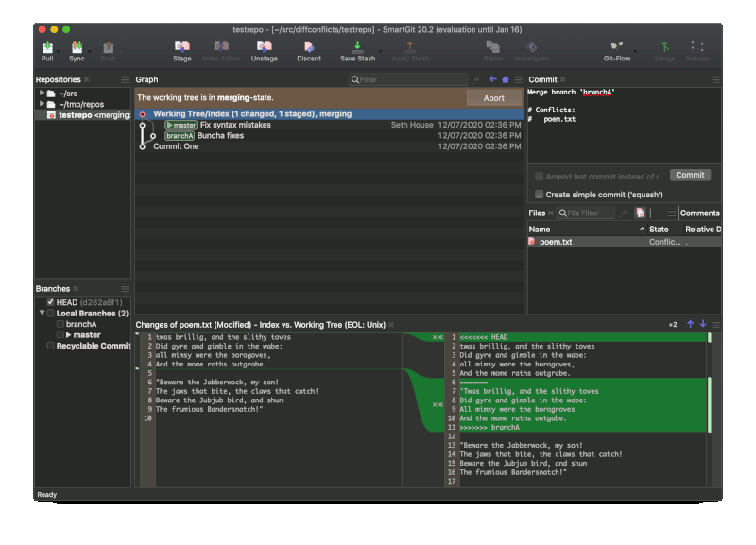756x545 pixels.
Task: Select poem.txt in the Files list
Action: coord(625,242)
